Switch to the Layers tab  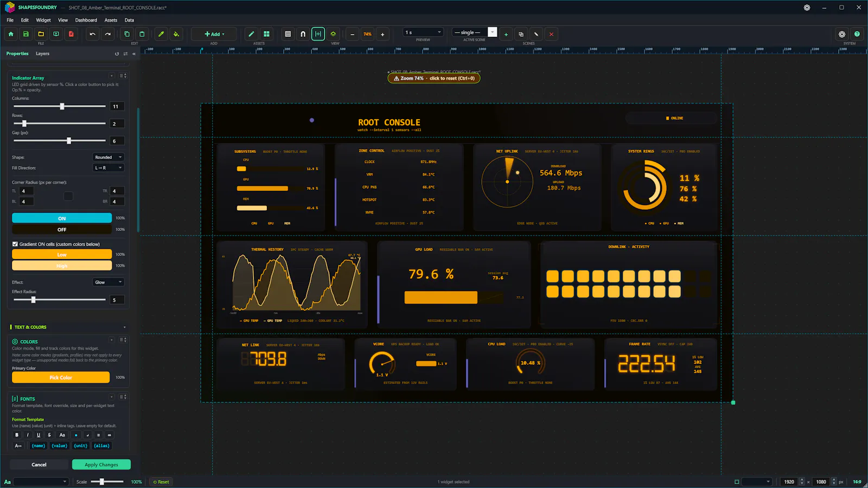(x=42, y=54)
